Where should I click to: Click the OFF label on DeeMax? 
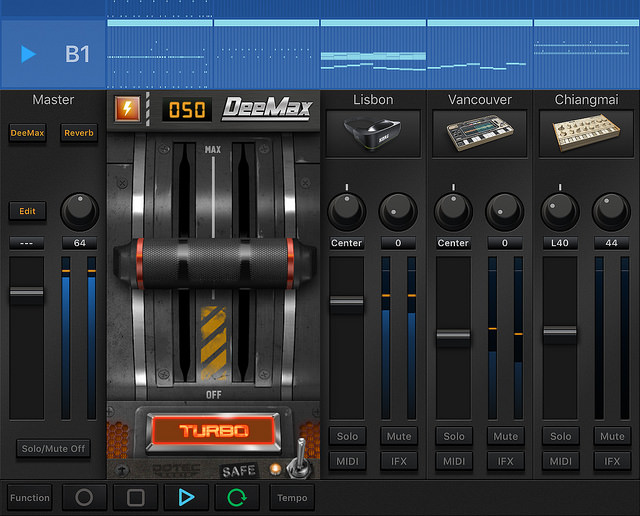[x=213, y=395]
